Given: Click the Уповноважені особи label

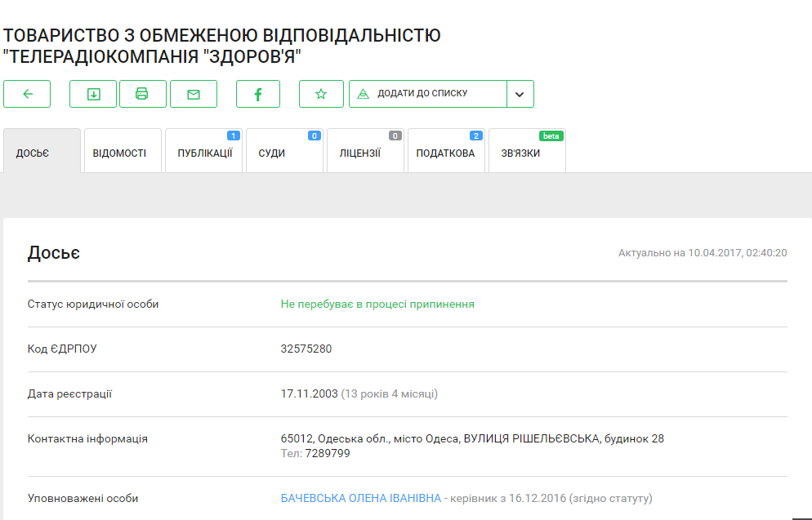Looking at the screenshot, I should point(83,498).
